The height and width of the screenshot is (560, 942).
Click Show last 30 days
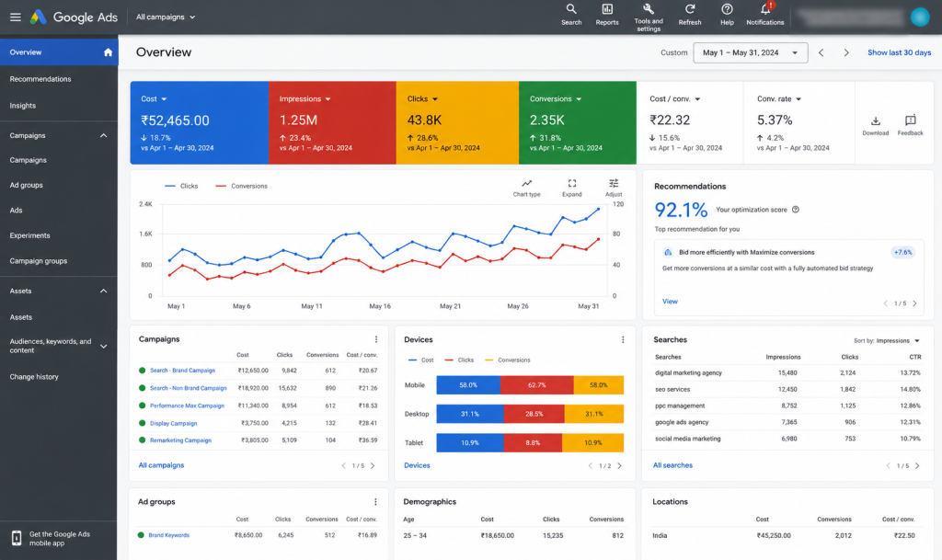tap(899, 52)
